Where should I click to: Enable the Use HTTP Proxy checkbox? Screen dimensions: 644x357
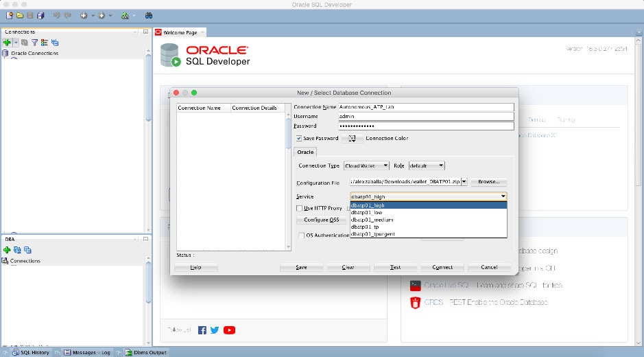pyautogui.click(x=299, y=208)
